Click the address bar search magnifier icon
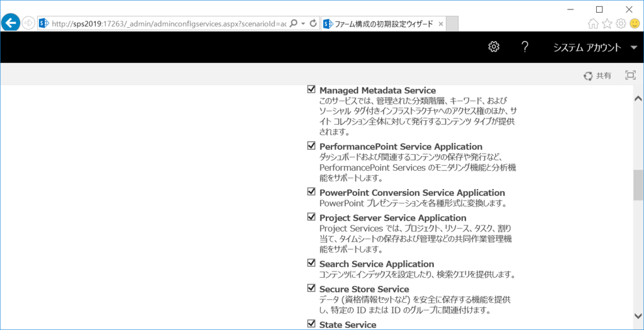The height and width of the screenshot is (330, 644). [x=293, y=23]
